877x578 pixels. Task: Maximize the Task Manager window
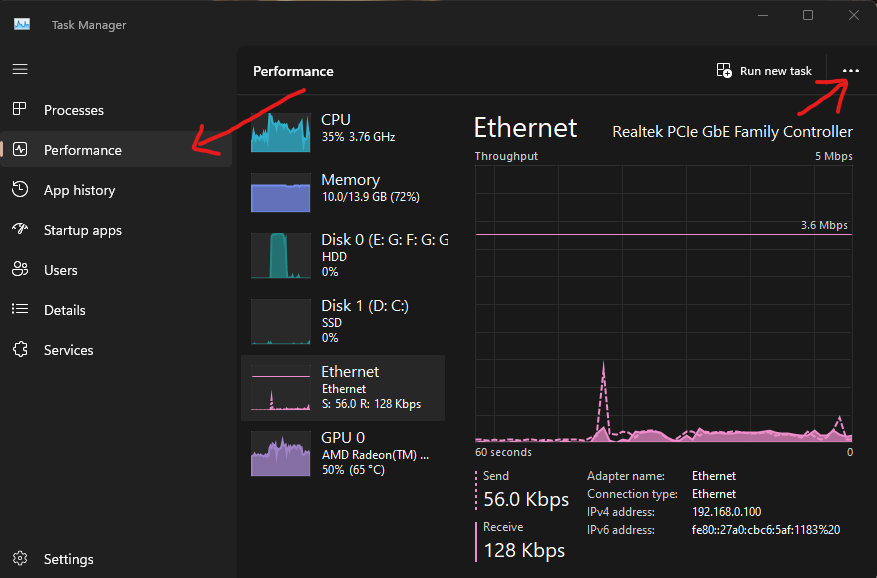[808, 15]
